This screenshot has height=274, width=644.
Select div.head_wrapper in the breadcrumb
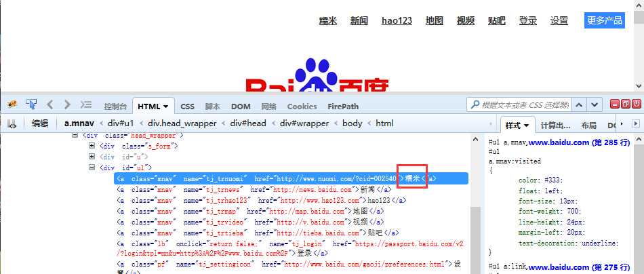coord(182,123)
